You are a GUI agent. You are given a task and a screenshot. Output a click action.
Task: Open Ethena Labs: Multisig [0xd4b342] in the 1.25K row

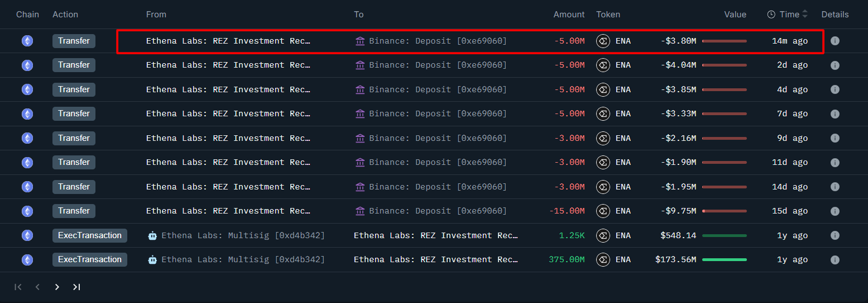[243, 235]
